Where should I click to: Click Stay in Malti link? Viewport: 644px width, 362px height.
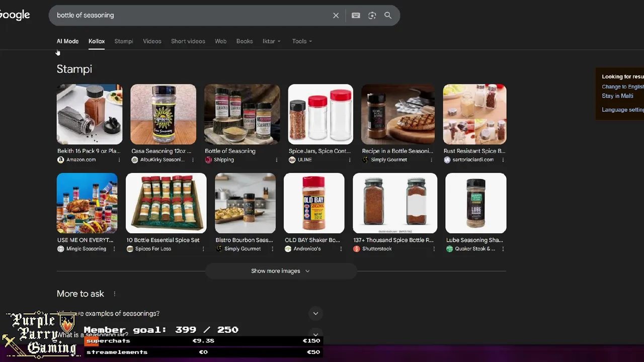(x=617, y=96)
